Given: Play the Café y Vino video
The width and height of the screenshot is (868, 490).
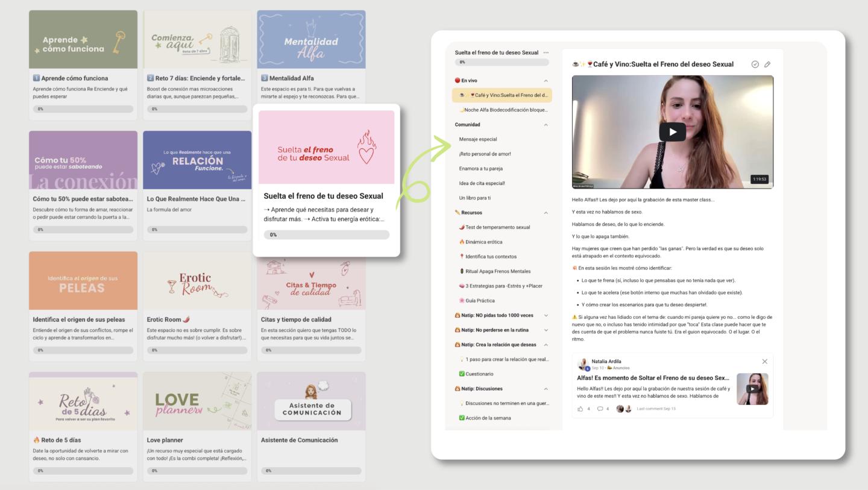Looking at the screenshot, I should point(672,132).
